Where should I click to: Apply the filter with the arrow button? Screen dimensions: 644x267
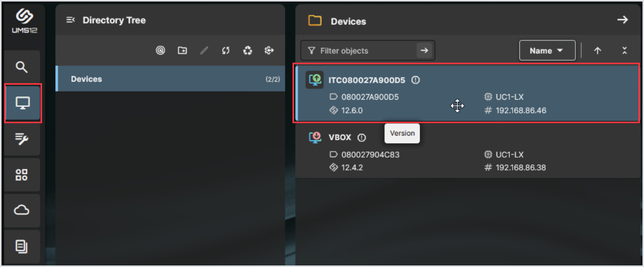424,50
